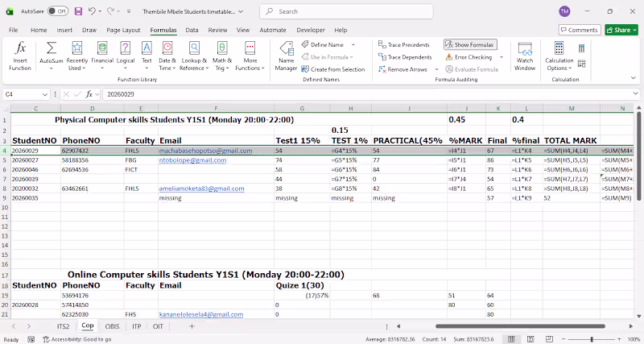Image resolution: width=644 pixels, height=344 pixels.
Task: Switch to Normal view in status bar
Action: (x=511, y=339)
